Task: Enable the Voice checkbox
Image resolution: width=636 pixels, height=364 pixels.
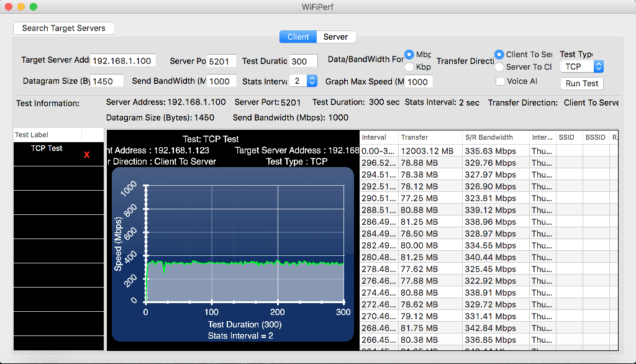Action: pyautogui.click(x=500, y=81)
